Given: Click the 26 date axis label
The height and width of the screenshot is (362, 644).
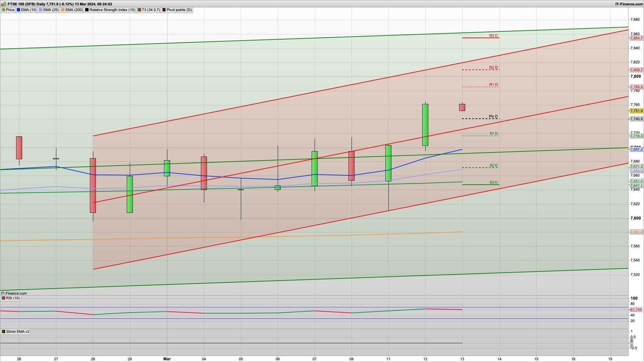Looking at the screenshot, I should 19,359.
